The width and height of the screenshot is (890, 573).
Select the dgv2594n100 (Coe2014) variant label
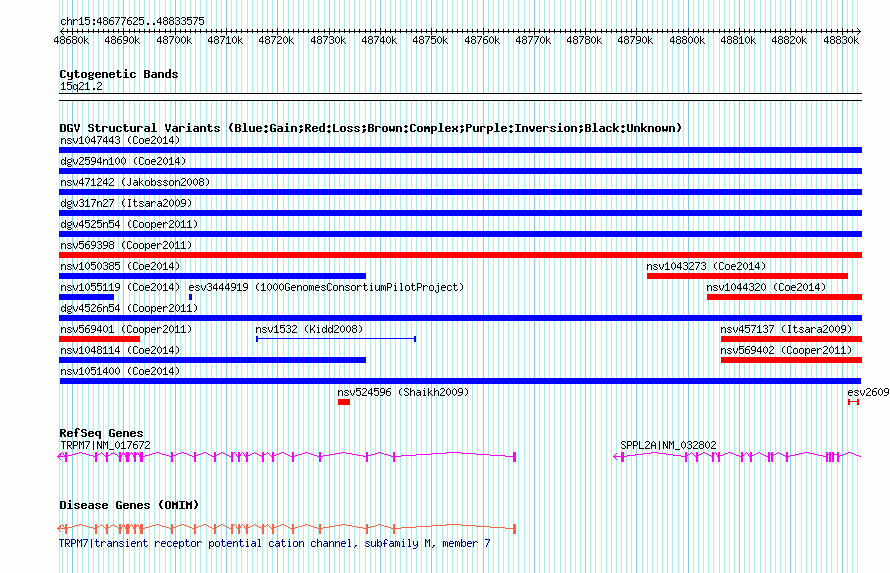(123, 161)
